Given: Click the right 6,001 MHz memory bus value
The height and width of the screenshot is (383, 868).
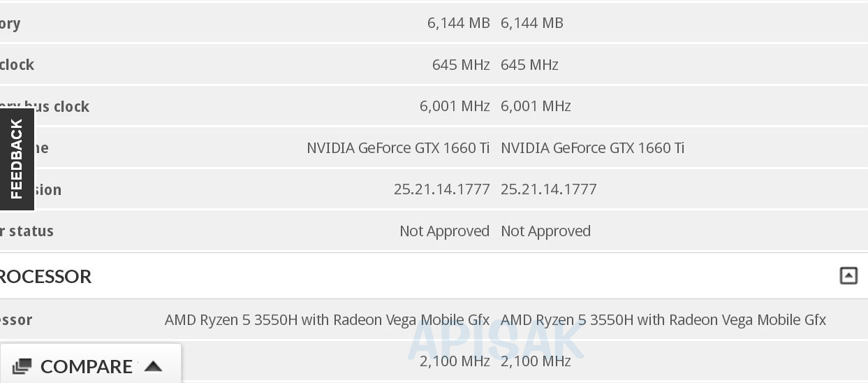Looking at the screenshot, I should coord(536,106).
